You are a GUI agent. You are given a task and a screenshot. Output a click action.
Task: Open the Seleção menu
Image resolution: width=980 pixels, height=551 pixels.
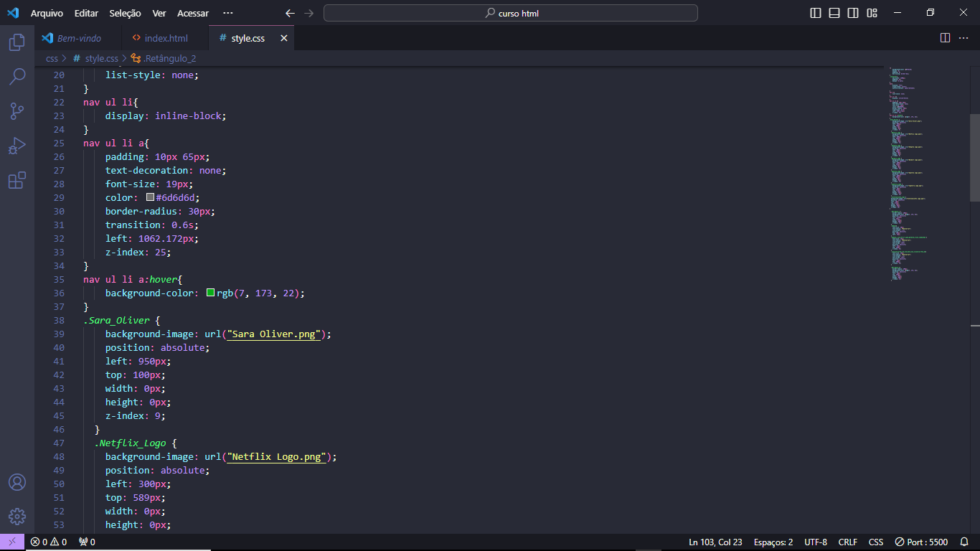(x=125, y=13)
